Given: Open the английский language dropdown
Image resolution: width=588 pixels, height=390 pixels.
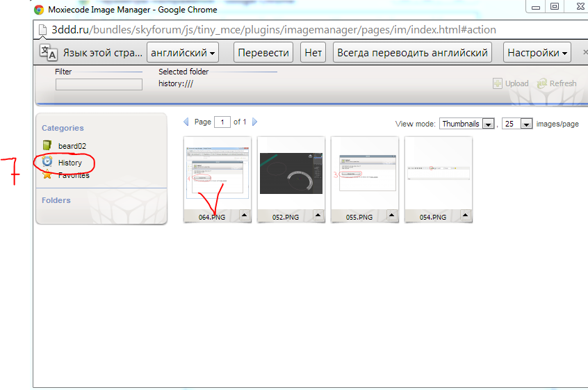Looking at the screenshot, I should (183, 53).
